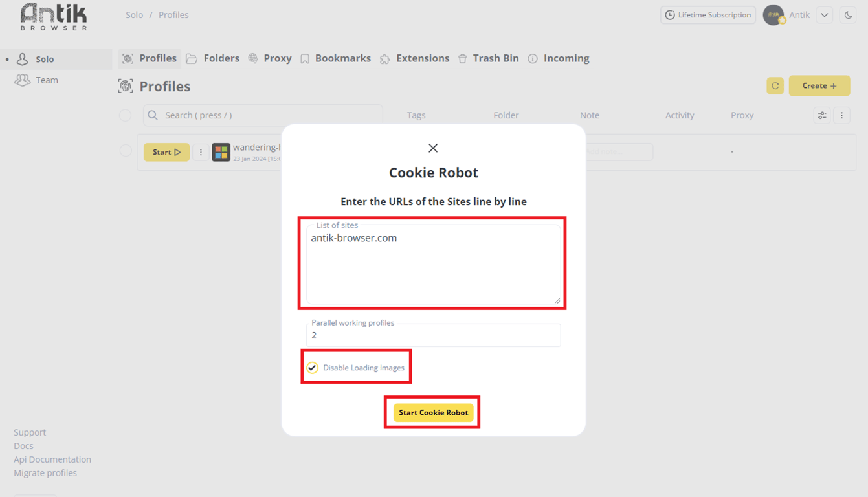Open the Folders tab
Screen dimensions: 868x497
213,58
